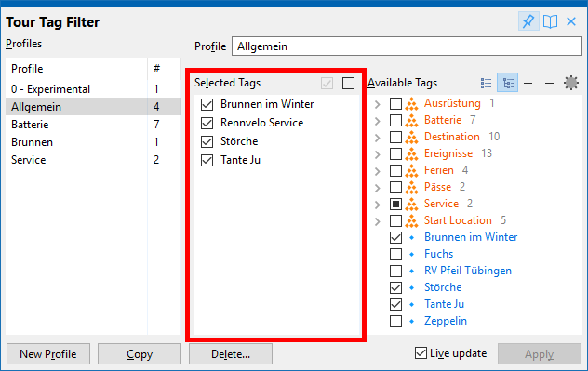Check the Batterie category checkbox
The image size is (588, 371).
pos(395,120)
